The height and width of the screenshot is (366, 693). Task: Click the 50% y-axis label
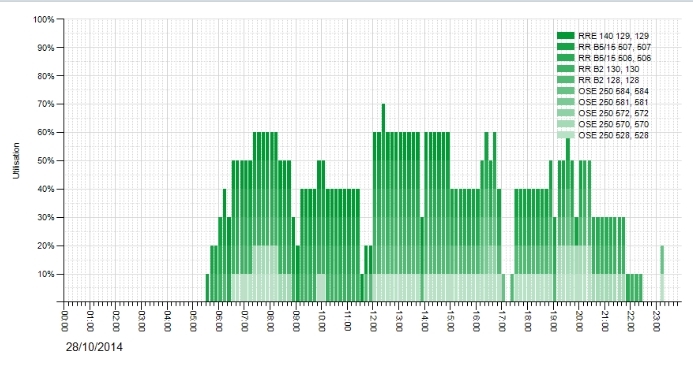coord(46,161)
